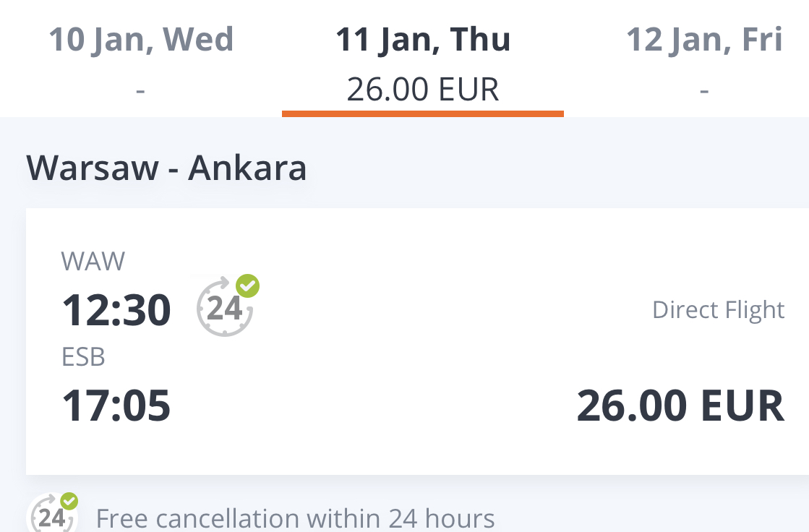Click the WAW airport code
This screenshot has width=809, height=532.
93,261
